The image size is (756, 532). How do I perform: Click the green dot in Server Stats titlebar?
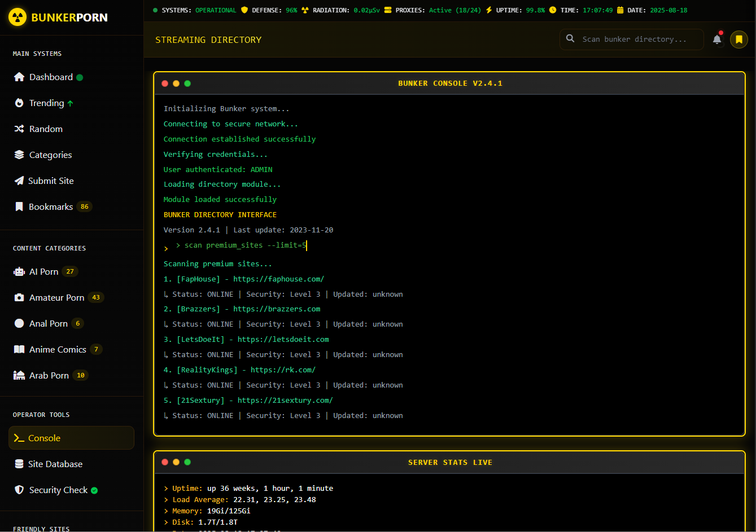(x=187, y=462)
